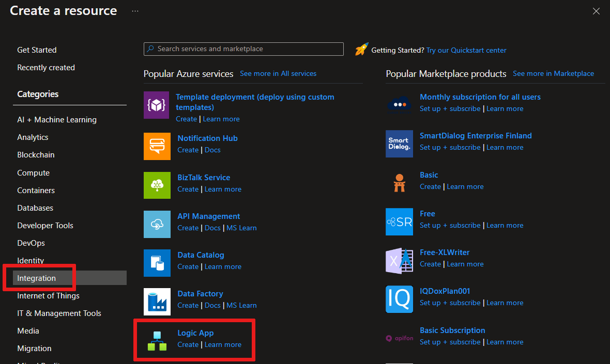Click the Quickstart rocket icon

361,50
